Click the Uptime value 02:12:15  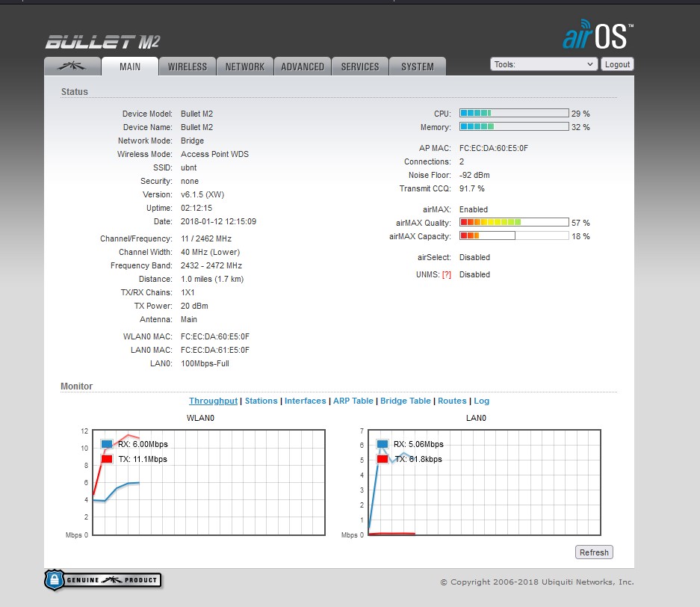(196, 208)
